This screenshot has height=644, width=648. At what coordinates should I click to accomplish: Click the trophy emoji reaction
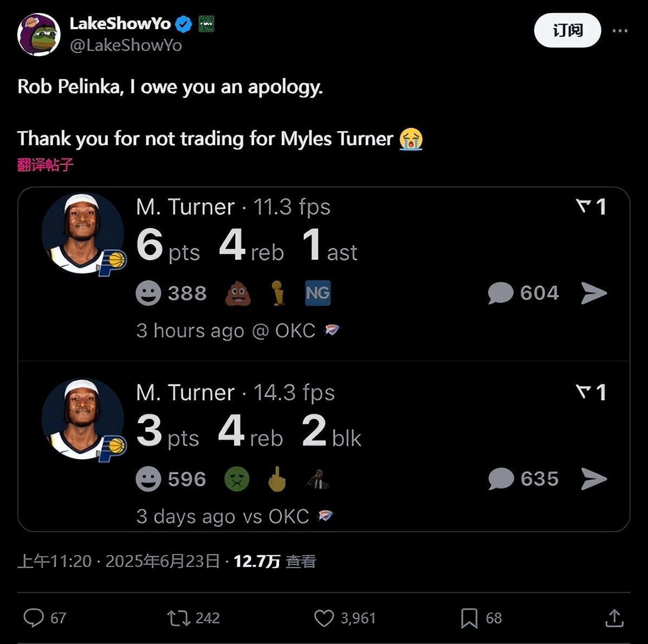tap(277, 293)
